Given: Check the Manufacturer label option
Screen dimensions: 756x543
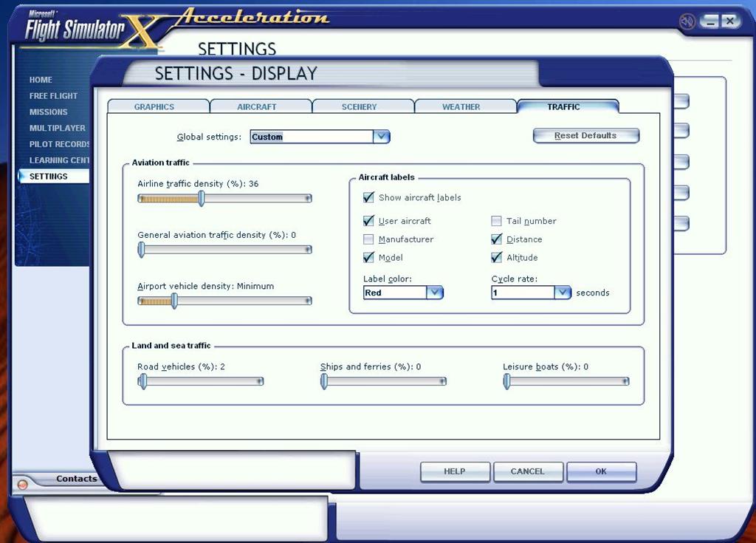Looking at the screenshot, I should 368,239.
